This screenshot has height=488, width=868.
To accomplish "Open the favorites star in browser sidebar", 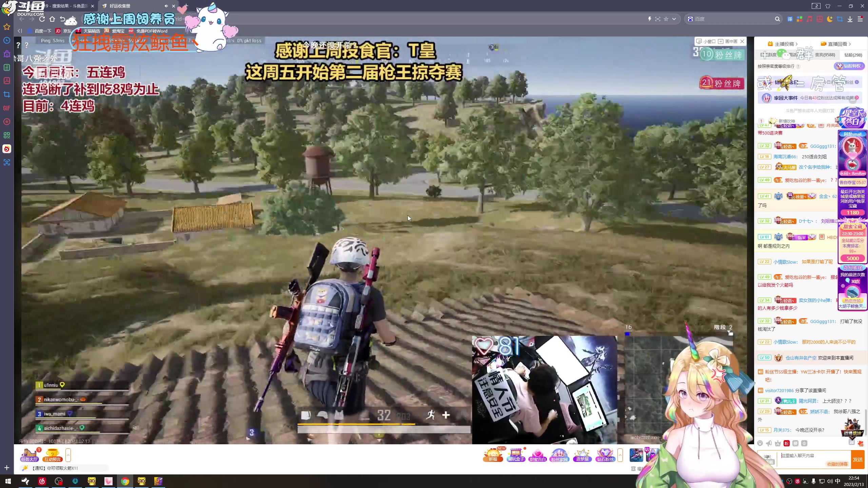I will pos(7,27).
